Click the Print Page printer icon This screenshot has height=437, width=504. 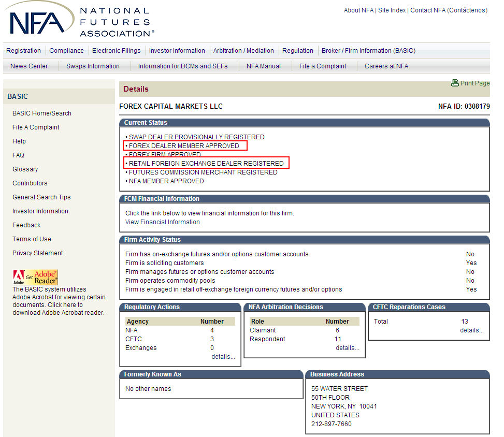point(455,83)
